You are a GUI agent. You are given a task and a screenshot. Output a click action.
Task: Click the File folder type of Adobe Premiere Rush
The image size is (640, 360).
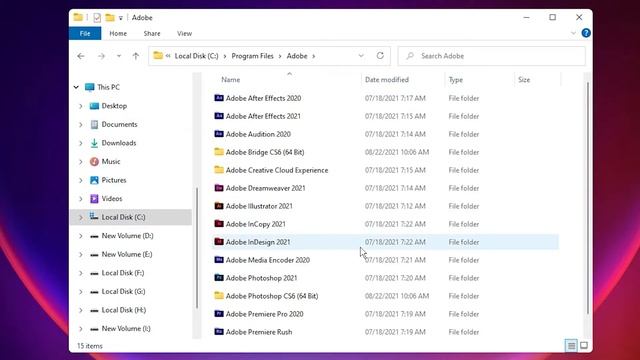point(464,332)
